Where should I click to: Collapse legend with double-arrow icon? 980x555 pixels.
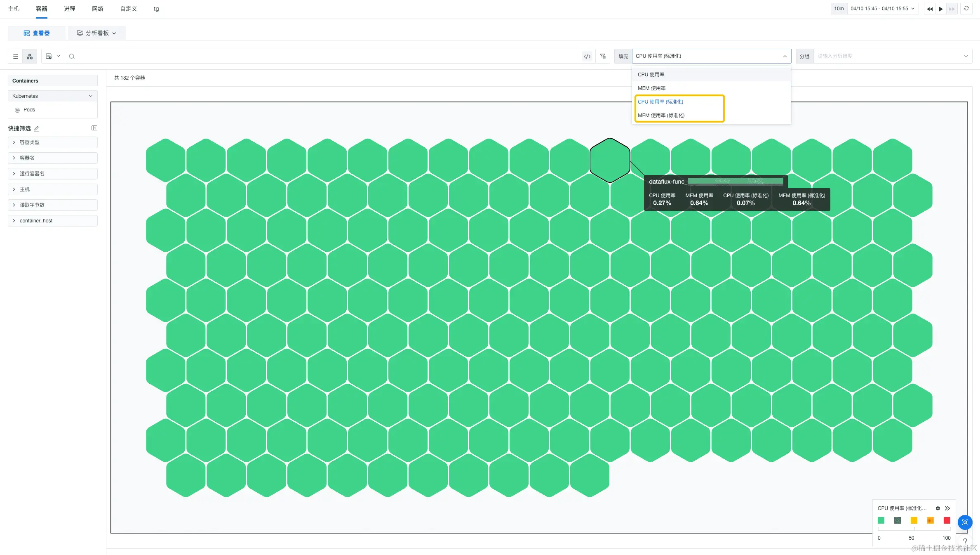coord(947,508)
